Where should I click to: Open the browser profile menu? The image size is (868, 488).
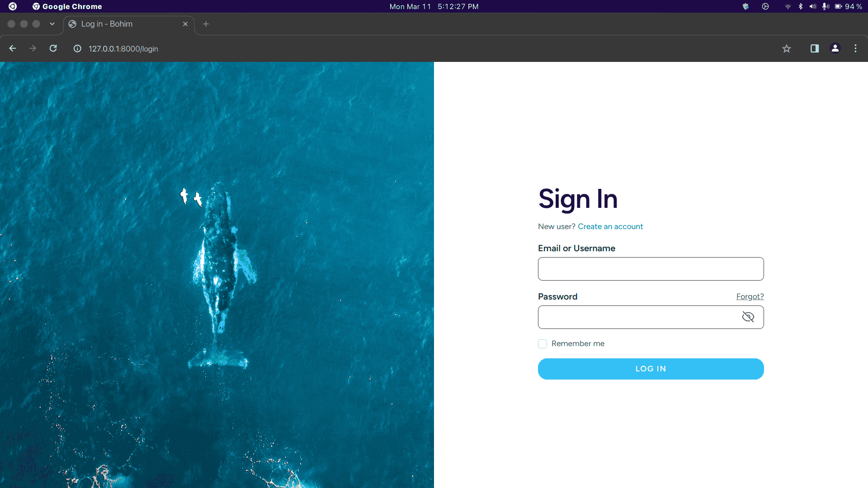835,48
